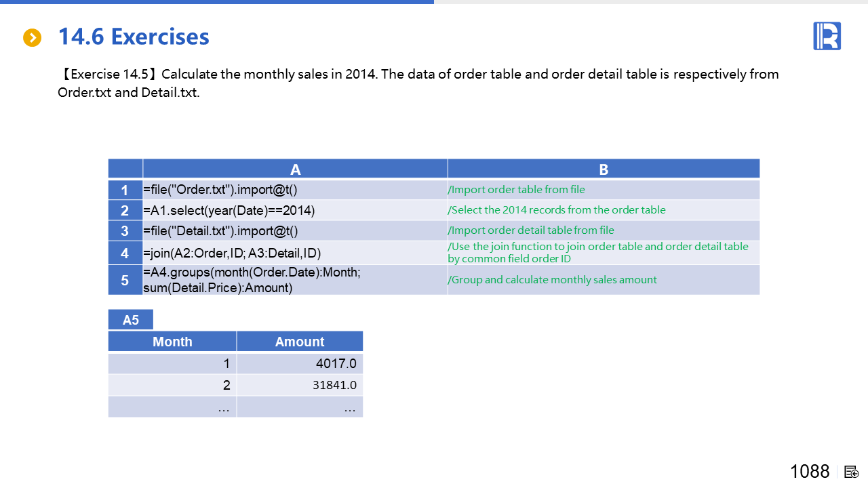This screenshot has width=868, height=488.
Task: Open the slide list icon beside page number
Action: click(851, 472)
